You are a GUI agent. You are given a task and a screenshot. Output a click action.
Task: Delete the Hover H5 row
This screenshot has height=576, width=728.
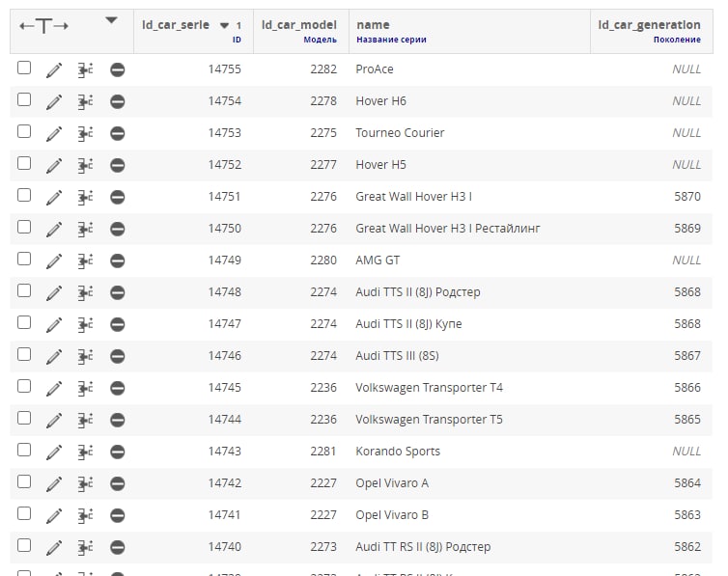coord(118,166)
